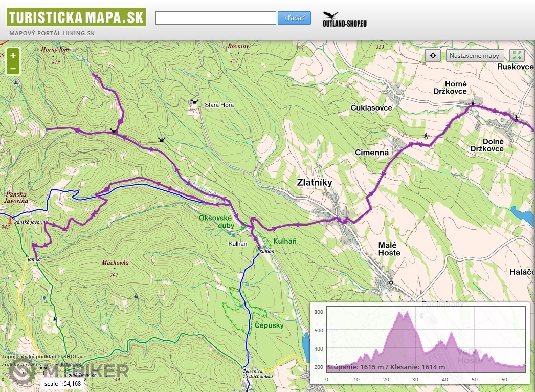Click the locate-me crosshair icon
This screenshot has height=392, width=535.
pos(433,55)
